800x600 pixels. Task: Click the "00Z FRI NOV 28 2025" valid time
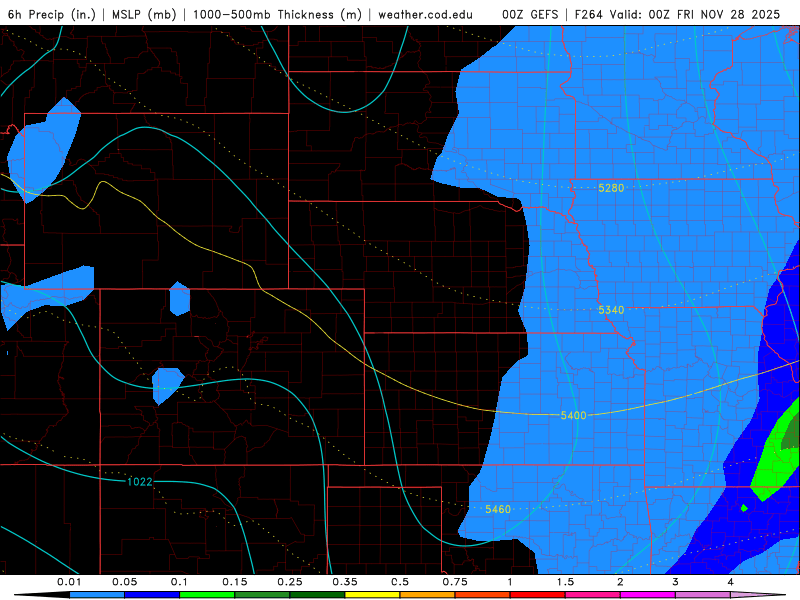714,15
